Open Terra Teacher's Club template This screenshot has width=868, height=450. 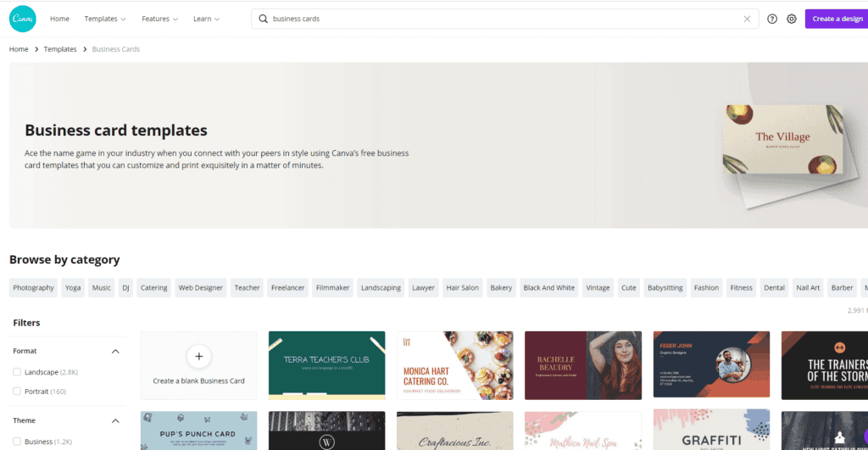coord(326,365)
